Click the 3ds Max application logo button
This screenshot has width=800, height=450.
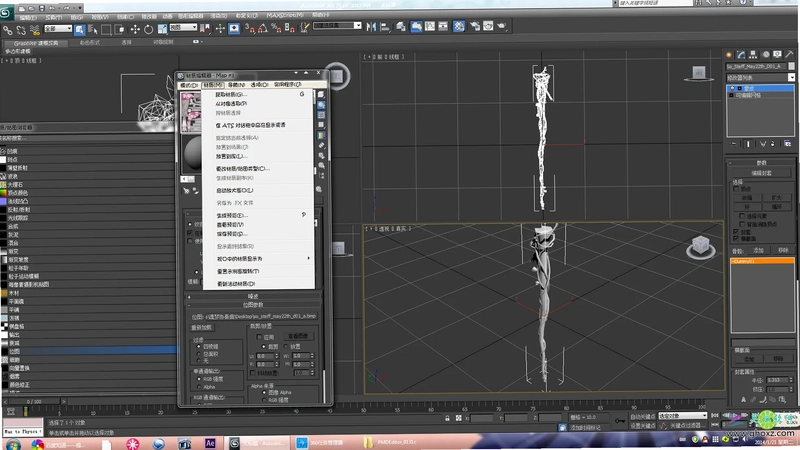coord(6,13)
